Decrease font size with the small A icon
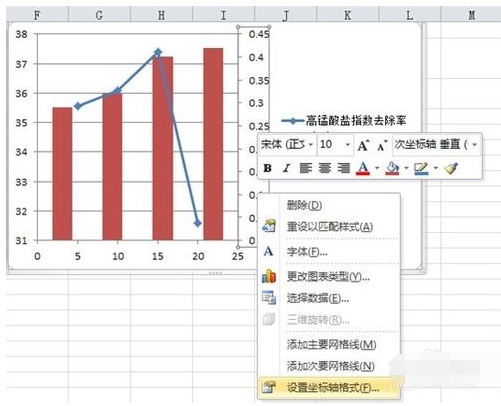The height and width of the screenshot is (406, 501). [382, 146]
